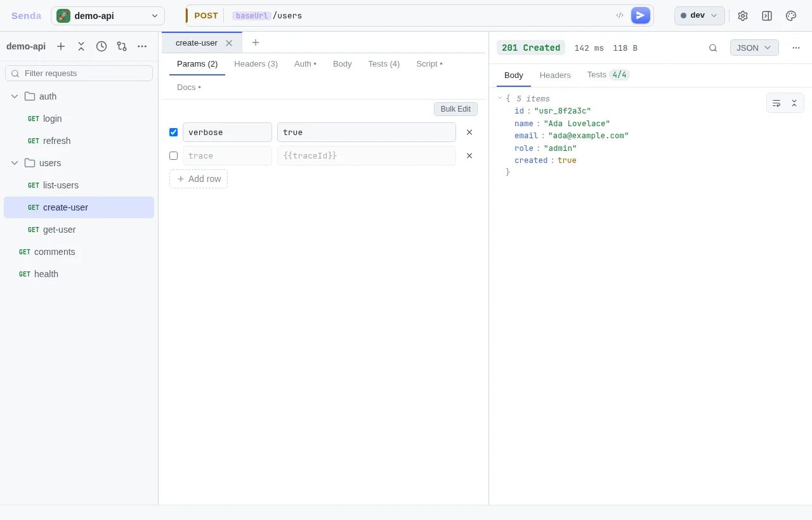
Task: Open request history clock icon
Action: pos(101,46)
